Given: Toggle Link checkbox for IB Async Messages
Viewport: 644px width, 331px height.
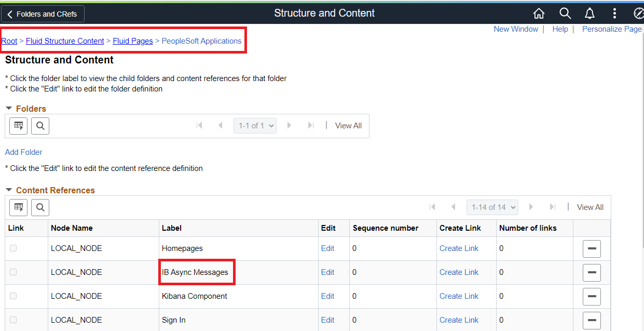Looking at the screenshot, I should pyautogui.click(x=13, y=272).
